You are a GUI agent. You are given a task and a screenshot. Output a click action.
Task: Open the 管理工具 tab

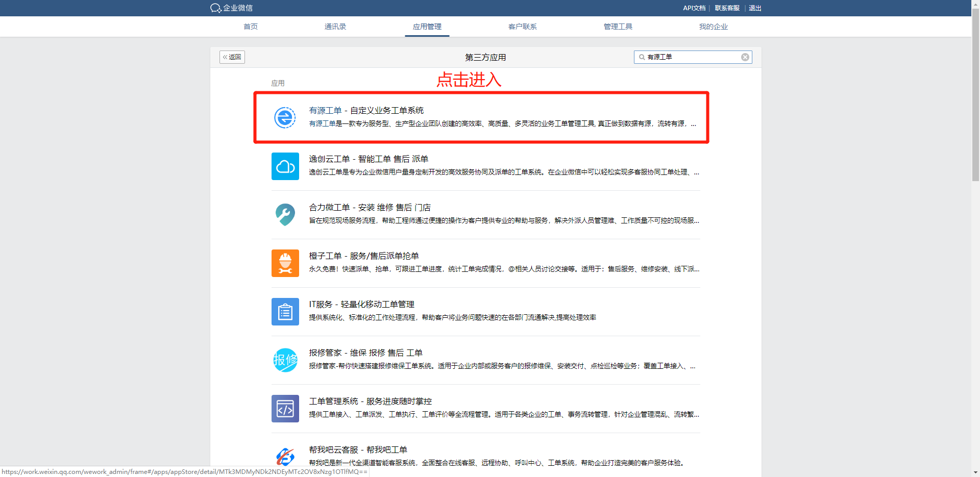point(618,27)
